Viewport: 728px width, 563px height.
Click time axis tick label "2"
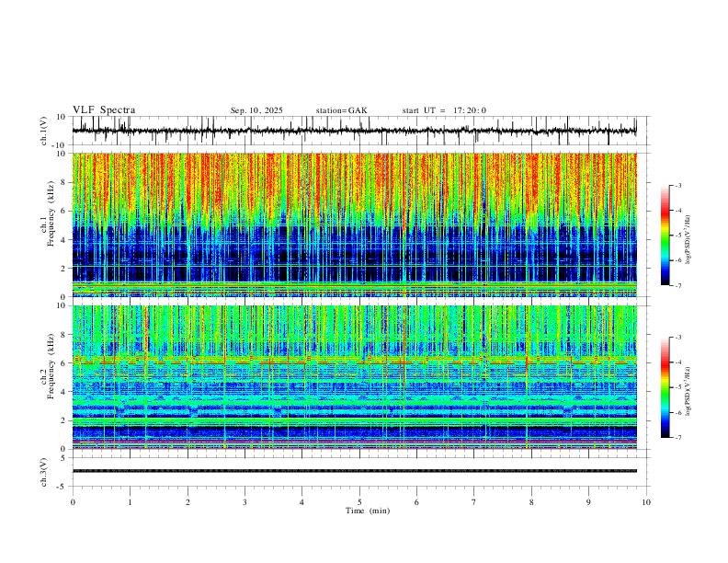point(188,502)
